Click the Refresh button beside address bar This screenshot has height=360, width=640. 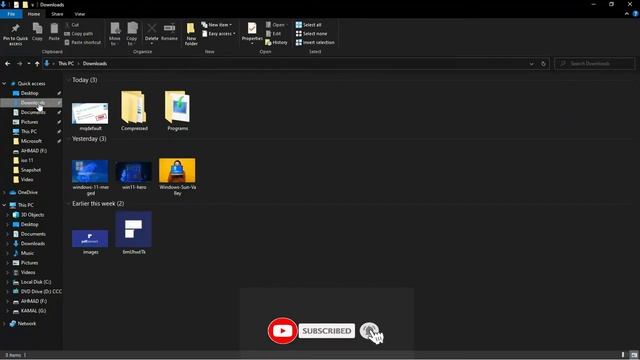[x=543, y=64]
